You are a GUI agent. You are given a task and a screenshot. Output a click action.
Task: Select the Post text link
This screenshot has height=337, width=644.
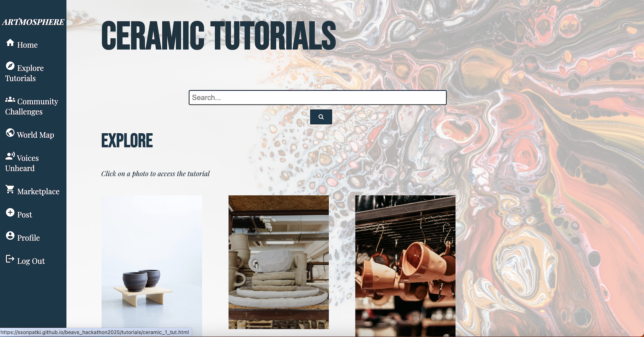click(24, 215)
